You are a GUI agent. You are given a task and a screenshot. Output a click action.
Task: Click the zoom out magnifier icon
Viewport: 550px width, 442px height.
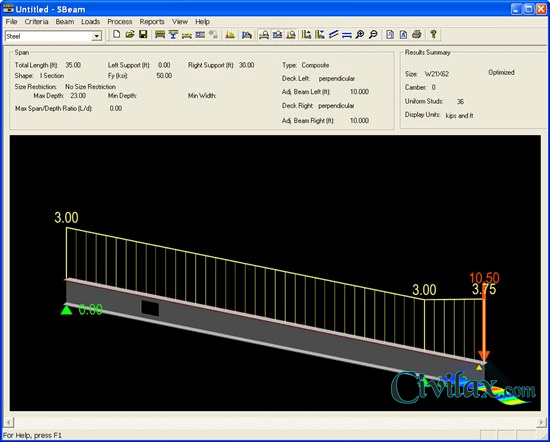pos(373,34)
